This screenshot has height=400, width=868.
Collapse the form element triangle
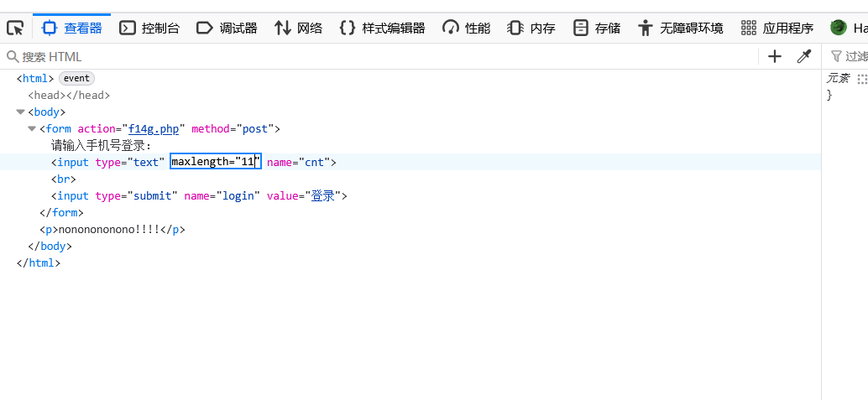32,128
